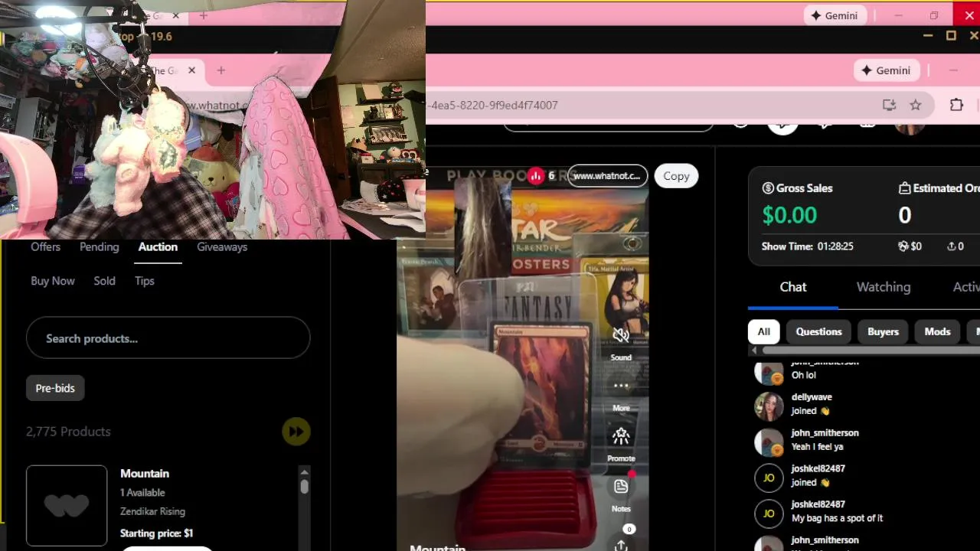
Task: Close the top outer browser tab
Action: click(176, 15)
